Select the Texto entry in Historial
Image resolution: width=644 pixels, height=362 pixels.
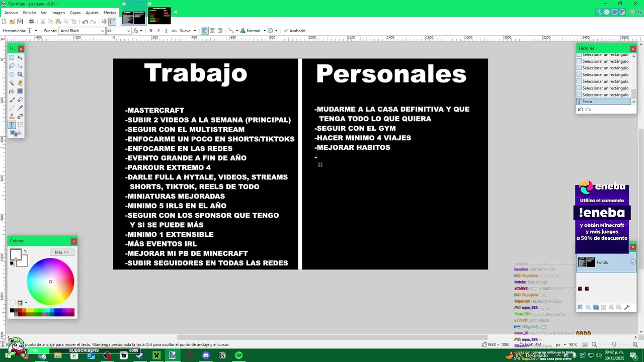click(x=604, y=102)
